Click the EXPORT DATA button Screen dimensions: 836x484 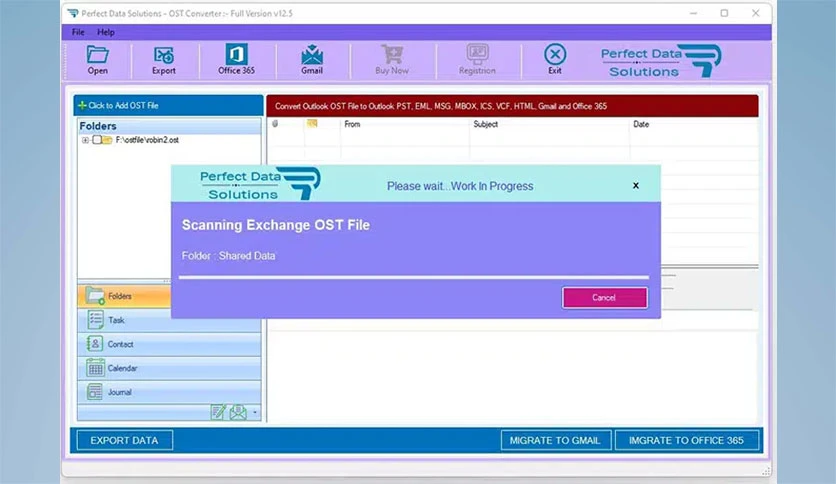[124, 440]
